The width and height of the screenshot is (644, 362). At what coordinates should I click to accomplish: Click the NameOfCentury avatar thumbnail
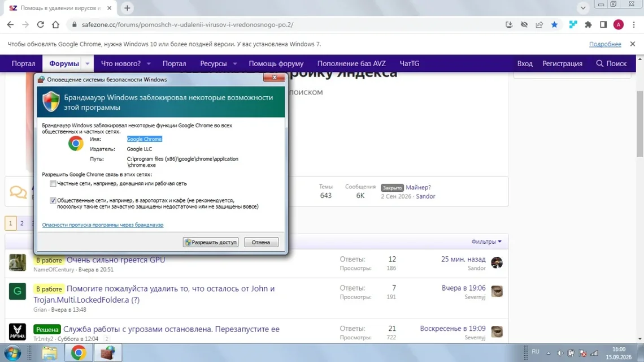point(18,262)
